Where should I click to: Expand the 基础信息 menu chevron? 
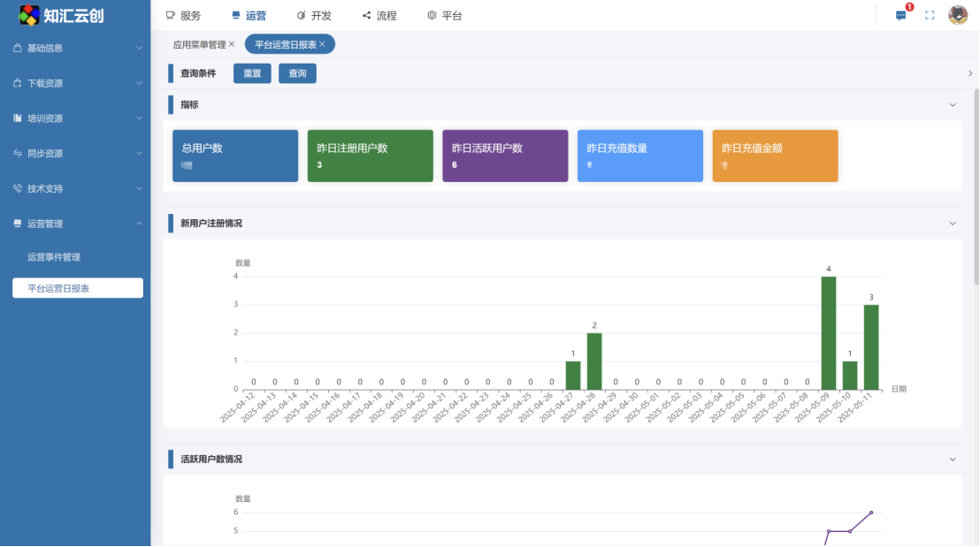139,48
